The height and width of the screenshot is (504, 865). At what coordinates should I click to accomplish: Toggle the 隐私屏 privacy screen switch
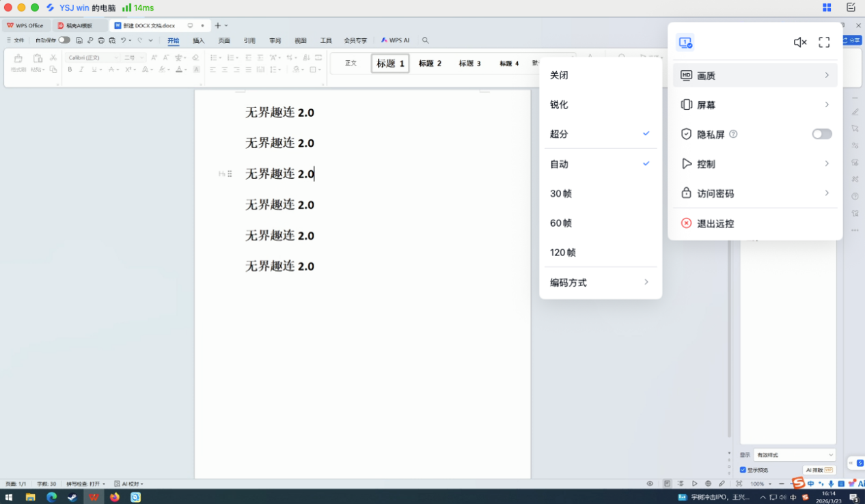(x=821, y=135)
